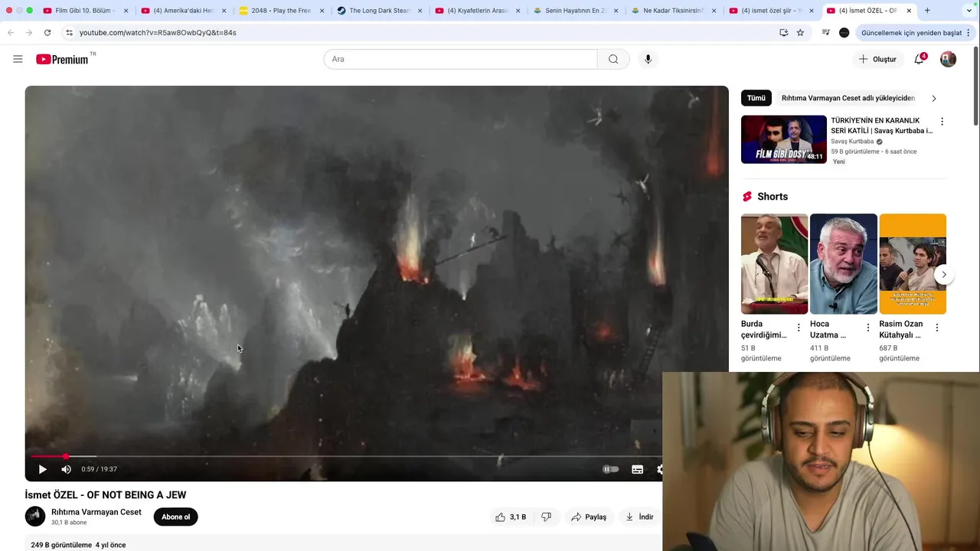Open options for Hoca Uzatma short
The width and height of the screenshot is (980, 551).
click(867, 328)
